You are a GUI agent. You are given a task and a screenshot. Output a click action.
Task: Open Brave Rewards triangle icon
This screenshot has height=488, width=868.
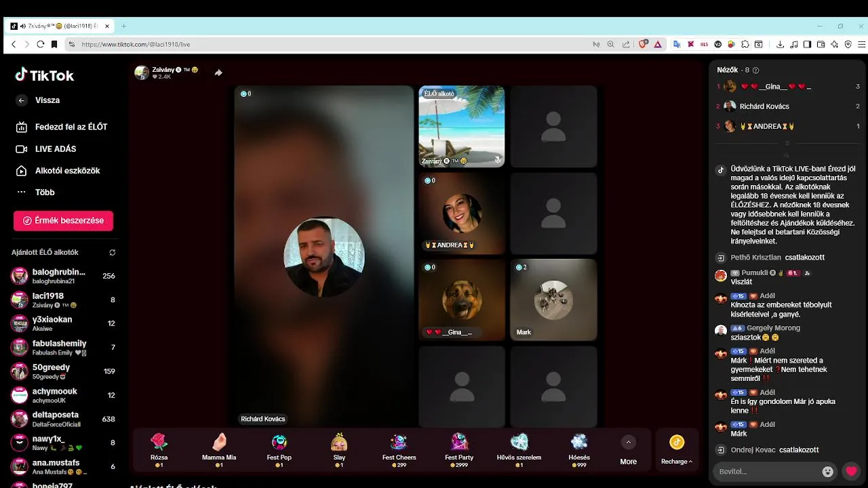[x=658, y=44]
